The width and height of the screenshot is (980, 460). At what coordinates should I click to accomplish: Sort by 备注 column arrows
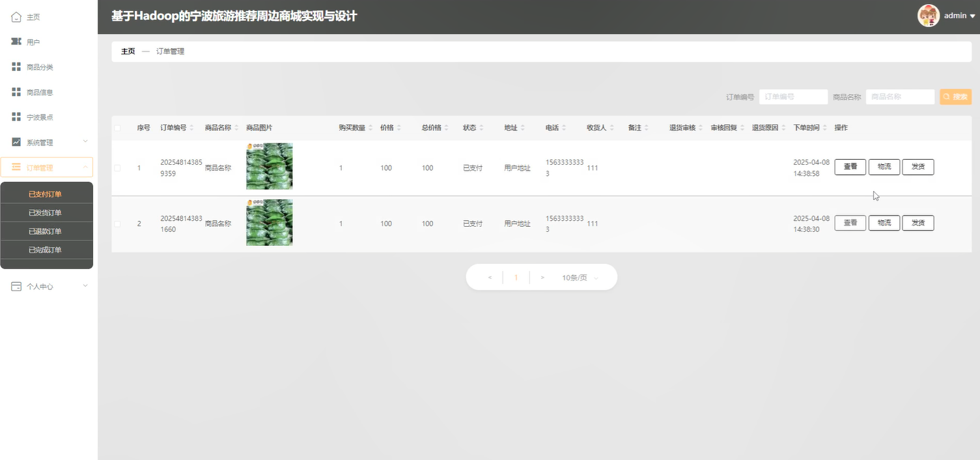[x=647, y=128]
